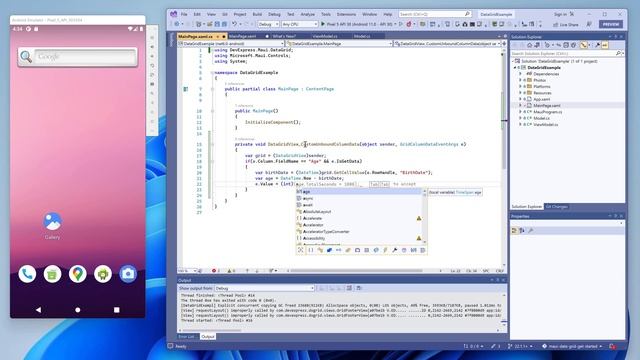This screenshot has height=360, width=640.
Task: Open the Error List tab
Action: pyautogui.click(x=187, y=337)
